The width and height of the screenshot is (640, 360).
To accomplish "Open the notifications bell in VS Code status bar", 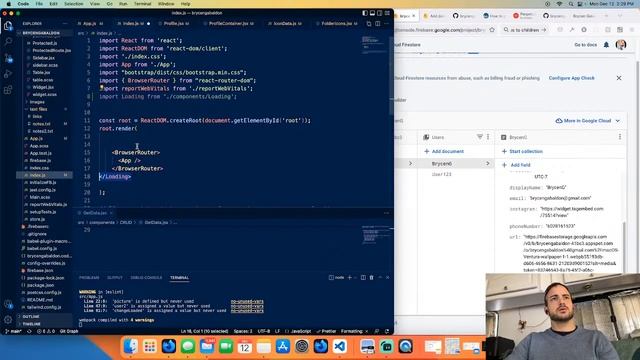I will click(387, 331).
